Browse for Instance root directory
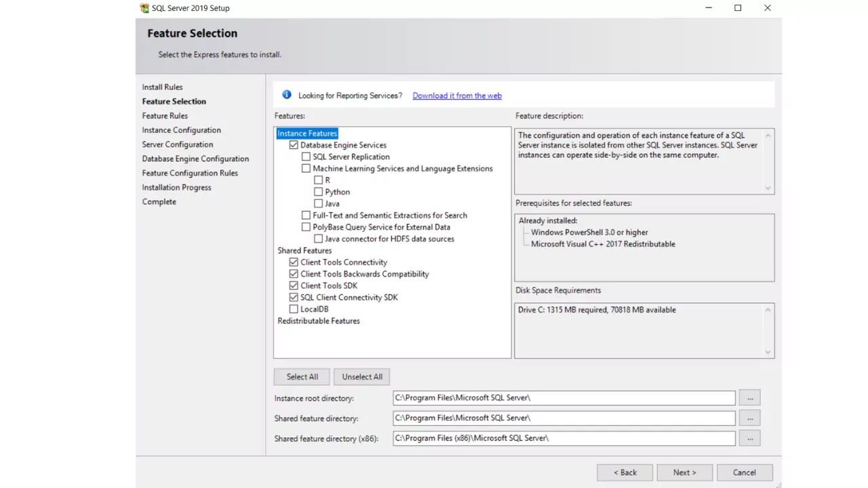The height and width of the screenshot is (488, 868). 750,398
